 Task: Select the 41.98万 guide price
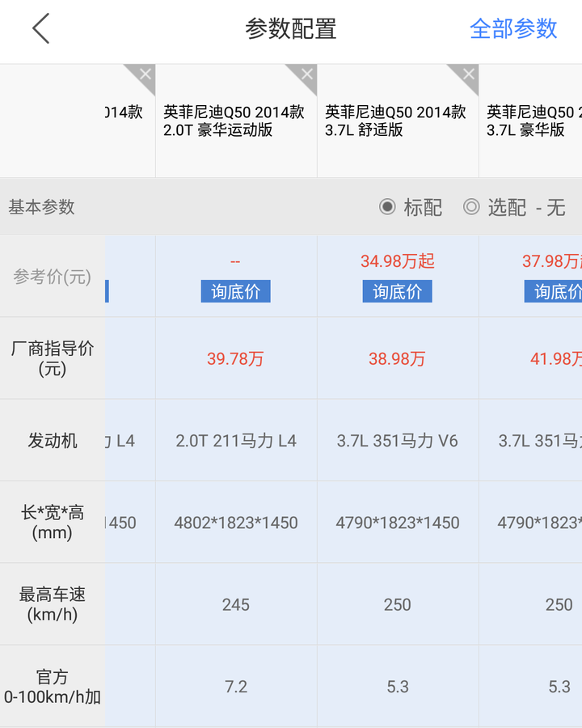[556, 359]
